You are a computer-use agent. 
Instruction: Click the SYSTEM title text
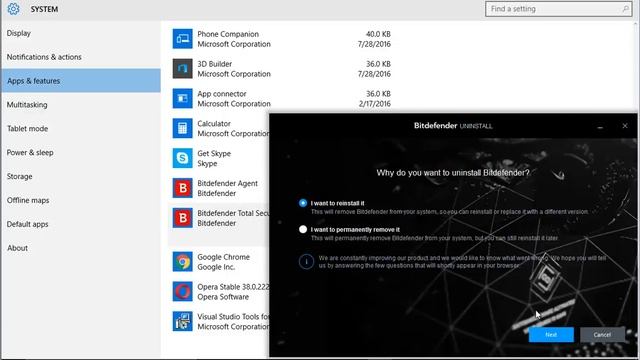tap(44, 9)
